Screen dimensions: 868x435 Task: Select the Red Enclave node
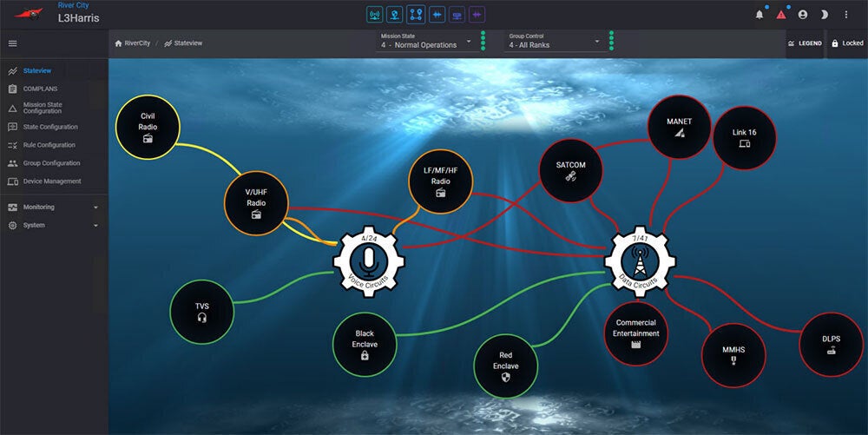(506, 366)
